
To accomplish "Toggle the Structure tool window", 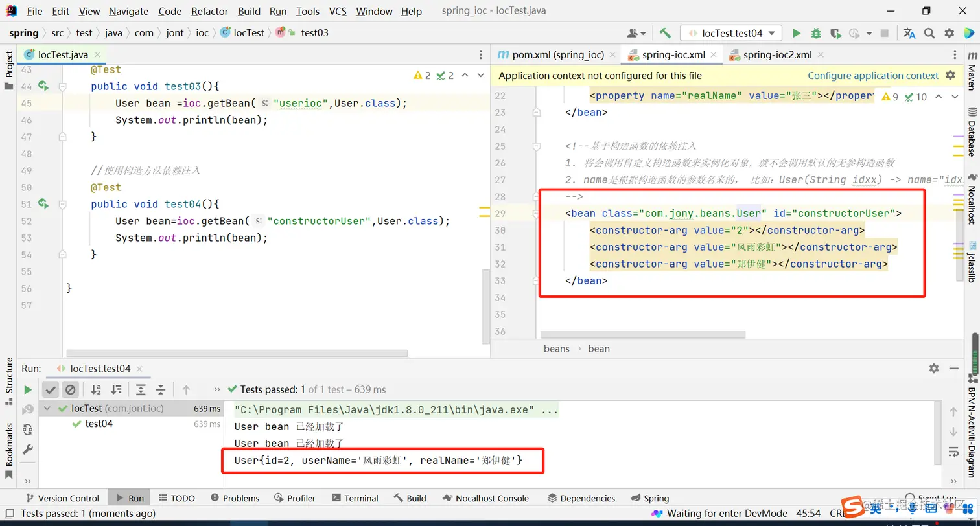I will coord(9,381).
